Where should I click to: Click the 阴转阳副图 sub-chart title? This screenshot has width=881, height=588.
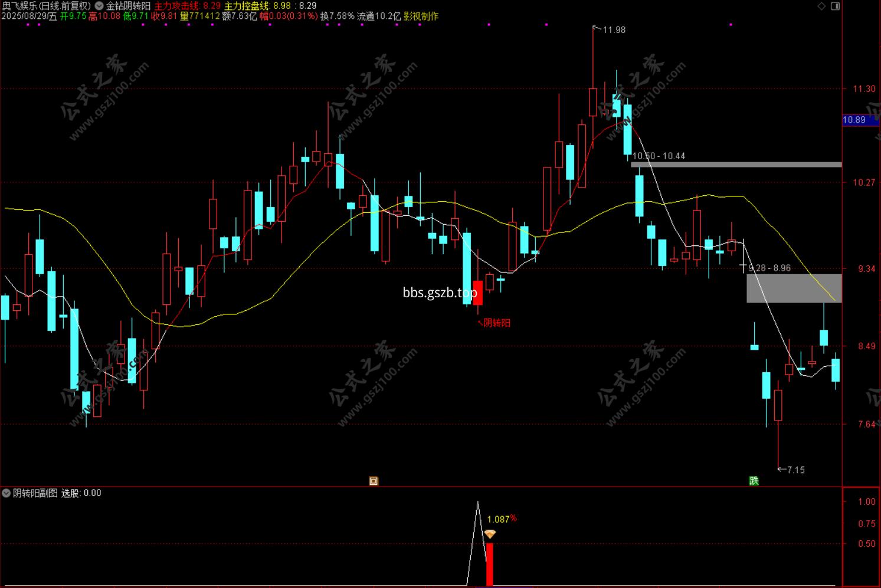(x=35, y=493)
